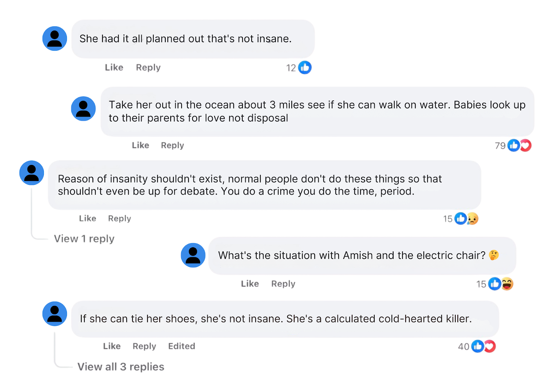This screenshot has height=392, width=549.
Task: Expand 'View all 3 replies' thread
Action: (x=121, y=367)
